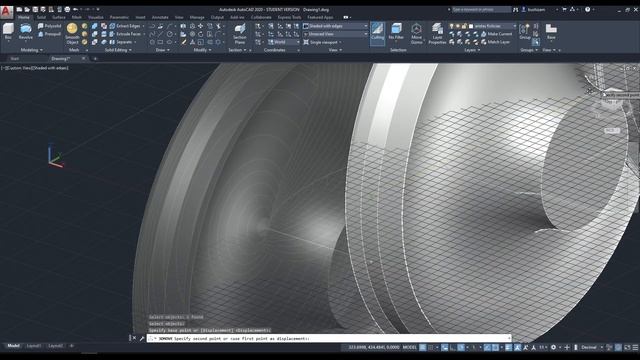
Task: Open the workspace switching gear icon
Action: pos(553,347)
